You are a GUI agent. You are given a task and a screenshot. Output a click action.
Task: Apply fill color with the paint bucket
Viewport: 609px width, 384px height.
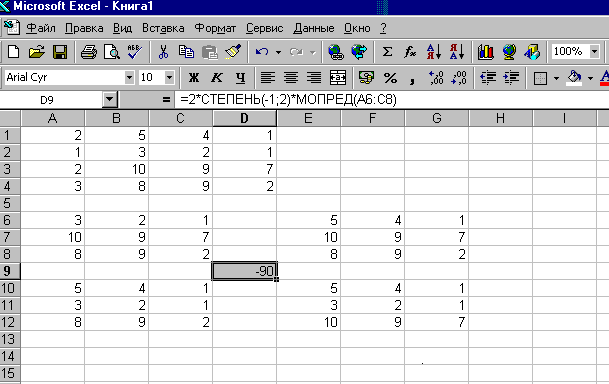[x=574, y=78]
